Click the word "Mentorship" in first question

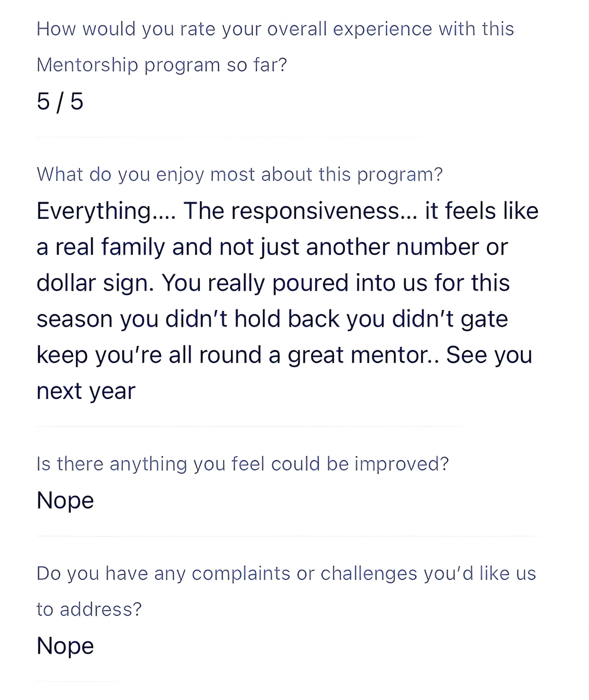[x=87, y=65]
